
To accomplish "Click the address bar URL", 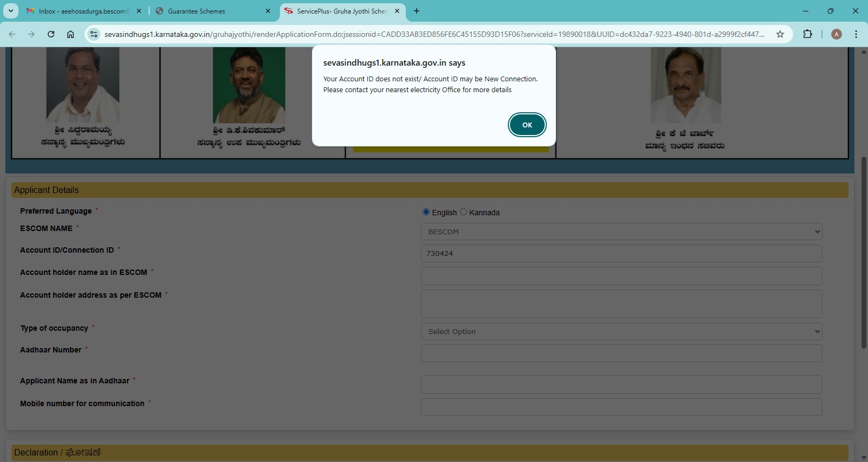I will coord(434,34).
